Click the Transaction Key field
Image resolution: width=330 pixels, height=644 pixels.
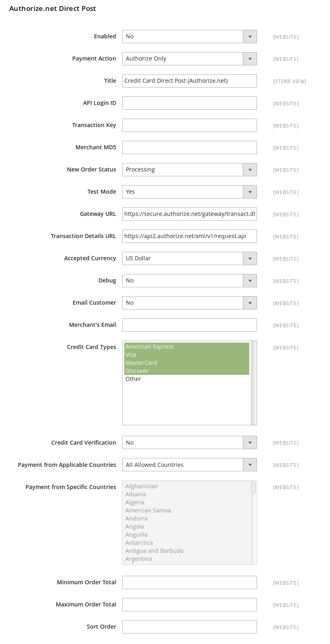(x=190, y=125)
